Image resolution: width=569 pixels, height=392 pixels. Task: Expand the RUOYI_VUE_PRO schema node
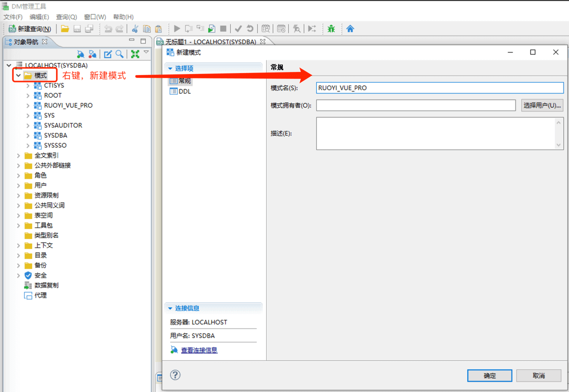[28, 105]
